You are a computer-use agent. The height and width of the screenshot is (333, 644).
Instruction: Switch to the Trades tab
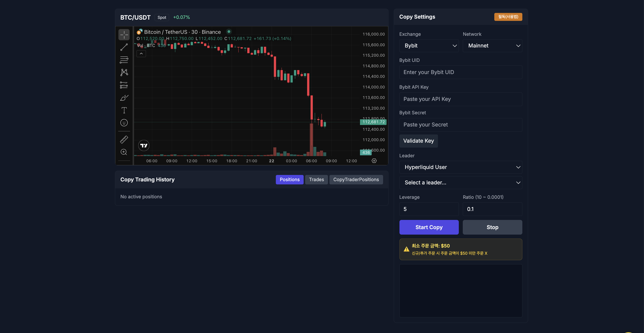[316, 180]
